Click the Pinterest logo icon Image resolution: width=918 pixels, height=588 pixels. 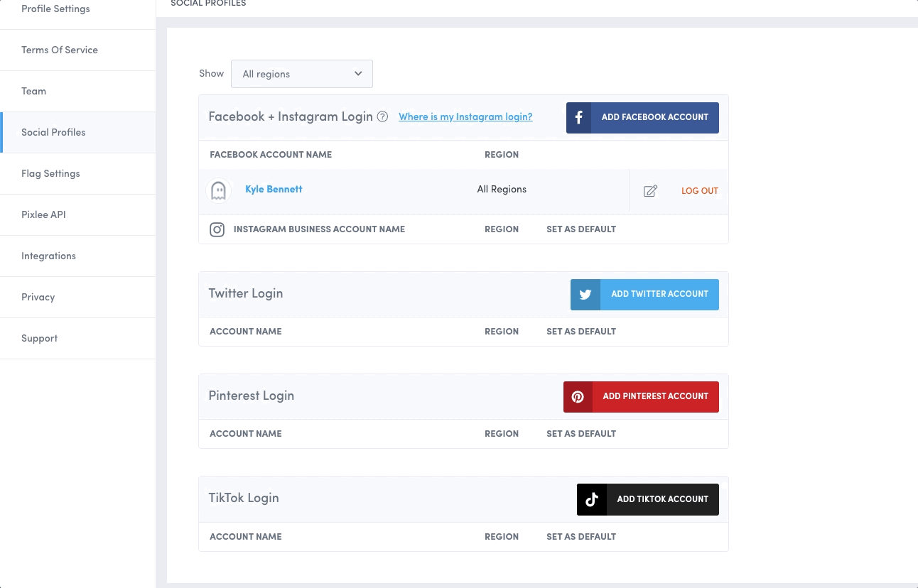578,397
